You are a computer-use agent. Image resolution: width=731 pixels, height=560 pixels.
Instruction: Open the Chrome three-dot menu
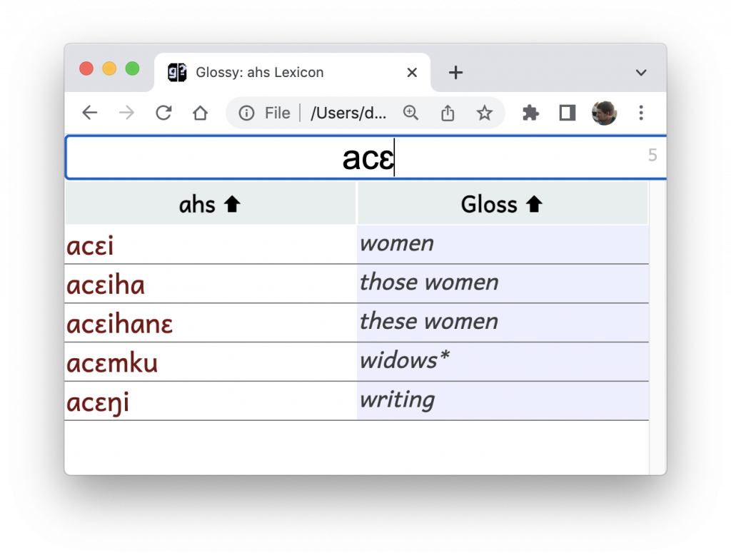coord(641,113)
